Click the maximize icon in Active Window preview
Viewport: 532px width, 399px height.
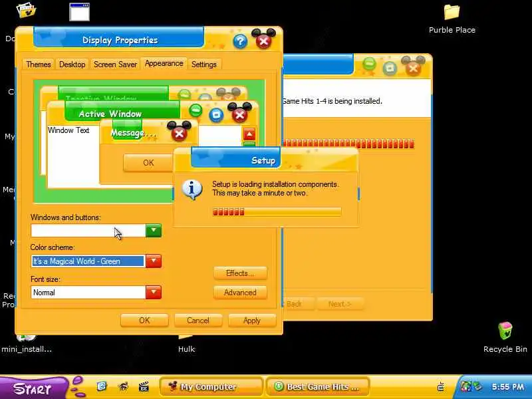tap(217, 114)
